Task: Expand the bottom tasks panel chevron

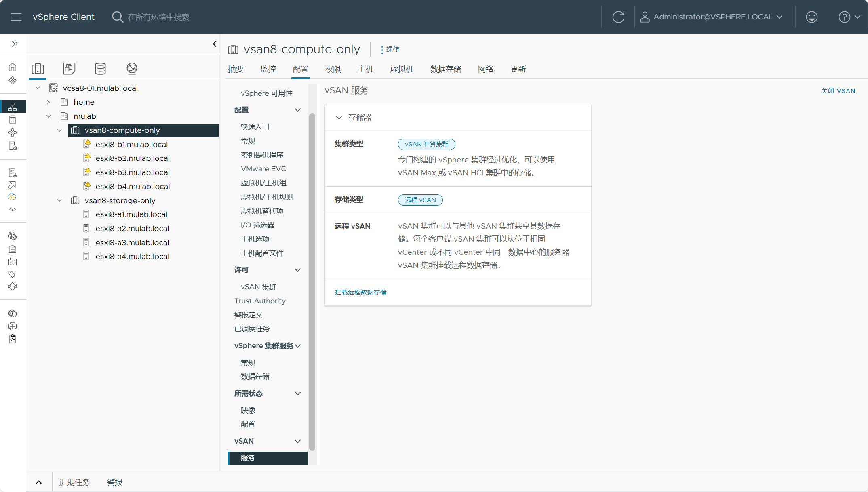Action: click(39, 482)
